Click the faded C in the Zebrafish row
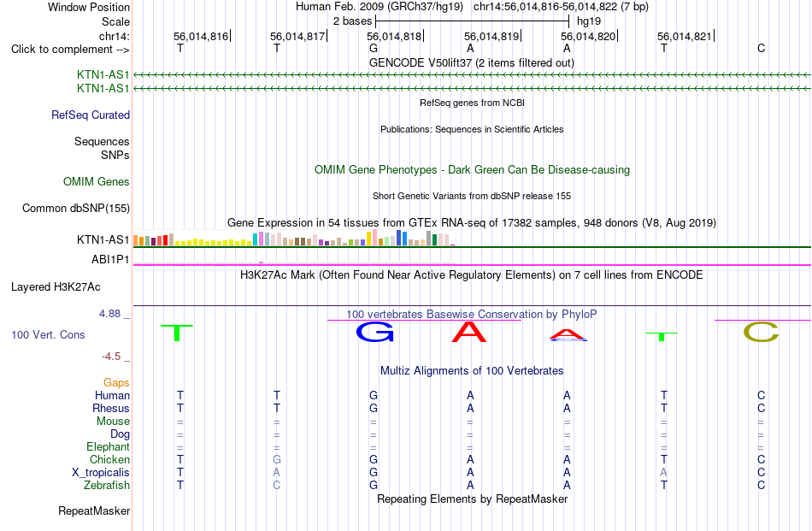The width and height of the screenshot is (812, 531). (x=277, y=486)
